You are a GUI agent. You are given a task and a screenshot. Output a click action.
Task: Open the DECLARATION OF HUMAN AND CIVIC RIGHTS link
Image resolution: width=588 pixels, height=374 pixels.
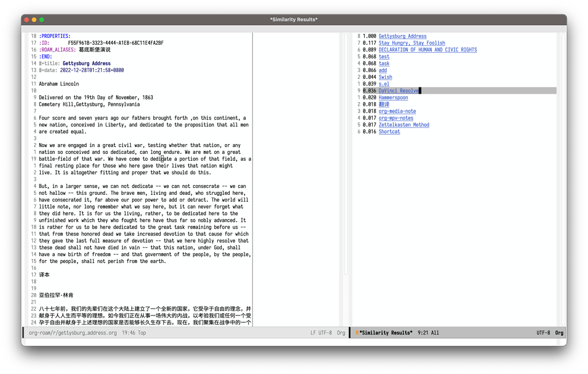pyautogui.click(x=428, y=49)
